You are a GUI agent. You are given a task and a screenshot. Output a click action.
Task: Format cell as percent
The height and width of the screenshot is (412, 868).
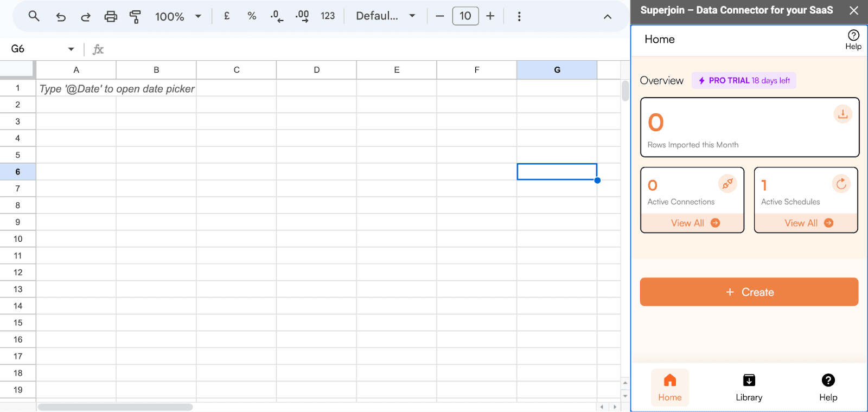pos(252,16)
